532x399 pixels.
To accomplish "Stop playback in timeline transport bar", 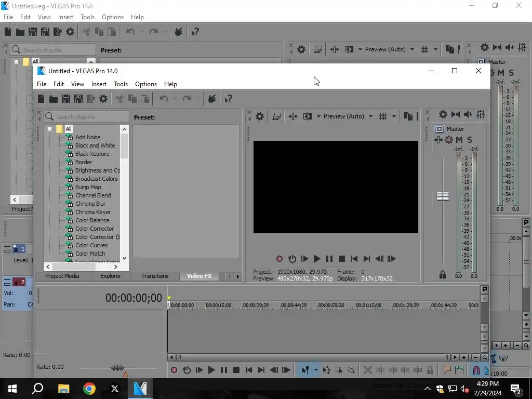I will (x=236, y=370).
